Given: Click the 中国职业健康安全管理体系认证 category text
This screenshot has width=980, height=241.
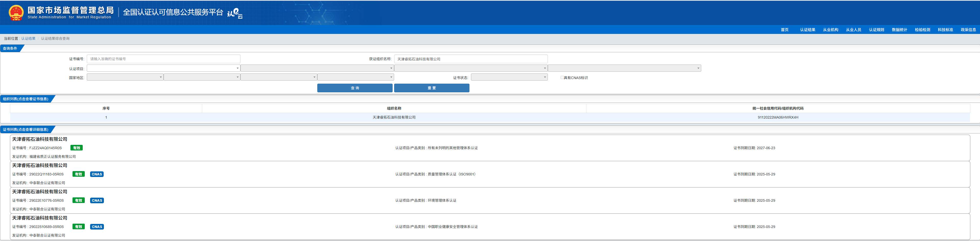Looking at the screenshot, I should [x=453, y=226].
